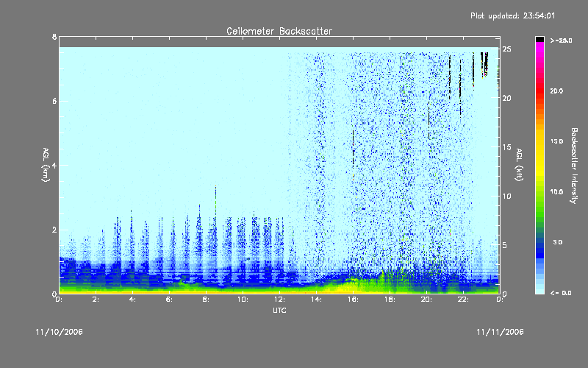
Task: Click the "5.0" colorbar label
Action: pos(558,242)
